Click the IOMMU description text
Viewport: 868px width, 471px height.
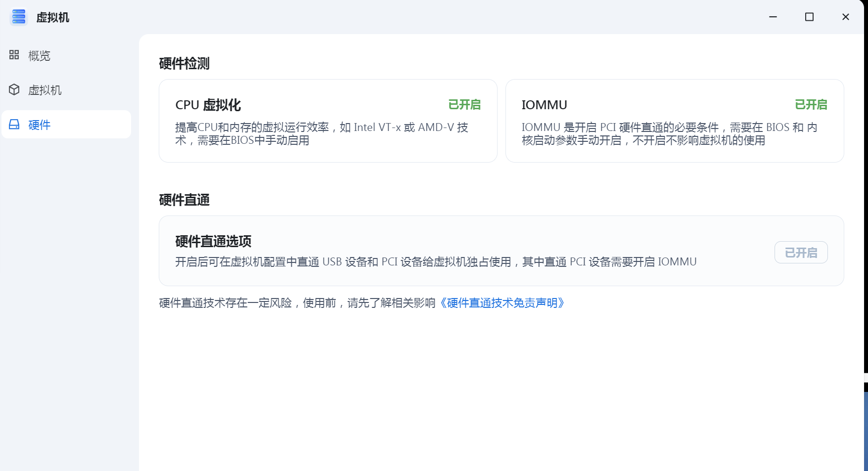coord(670,134)
